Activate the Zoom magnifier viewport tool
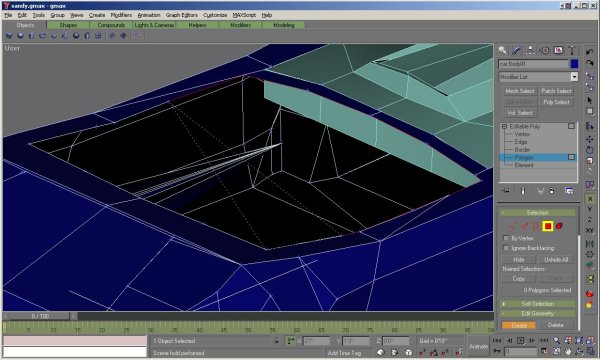 click(x=556, y=340)
